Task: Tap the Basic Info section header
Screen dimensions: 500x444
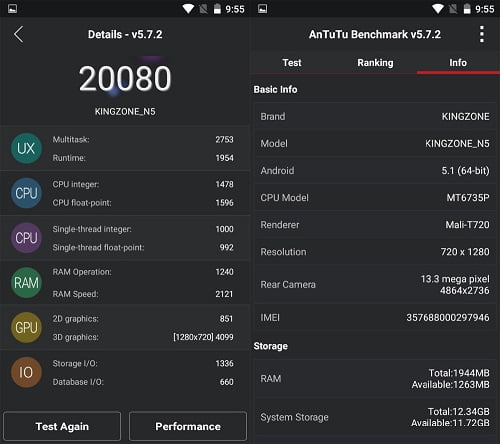Action: pyautogui.click(x=275, y=89)
